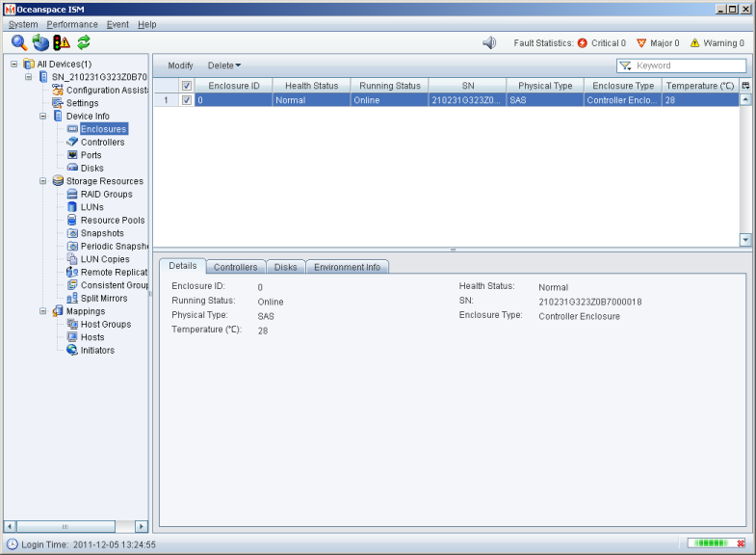Toggle the select-all checkbox in table header
756x555 pixels.
(187, 86)
